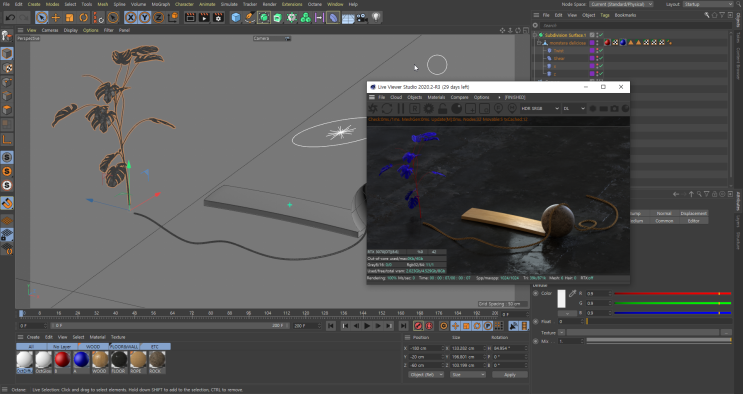Toggle clay mode sphere icon
Image resolution: width=743 pixels, height=394 pixels.
pyautogui.click(x=456, y=109)
